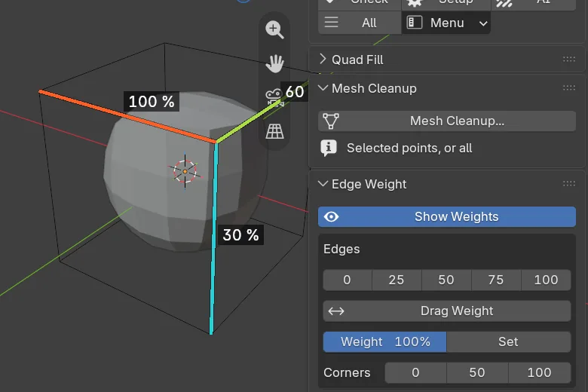
Task: Click Mesh Cleanup panel drag handle dots
Action: click(x=569, y=88)
